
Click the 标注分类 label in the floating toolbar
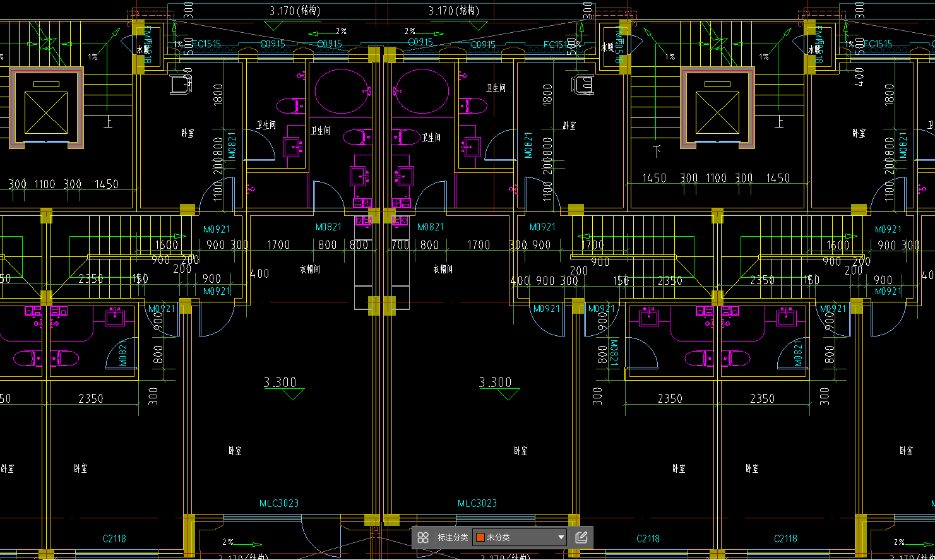coord(453,537)
